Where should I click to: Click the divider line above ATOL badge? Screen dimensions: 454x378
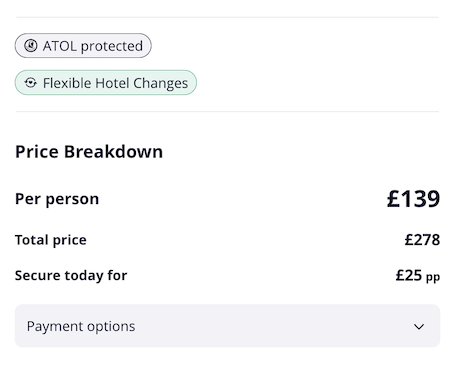[x=227, y=17]
